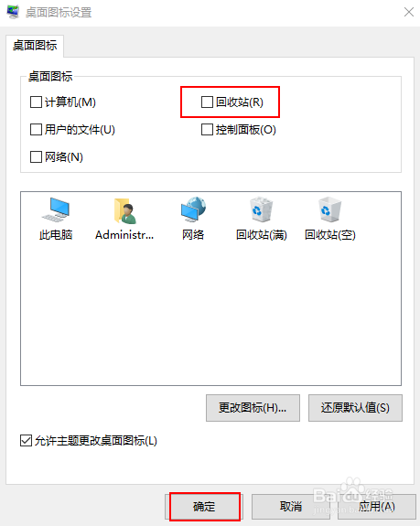Select the Administrator user folder icon
The image size is (420, 526).
(x=124, y=210)
